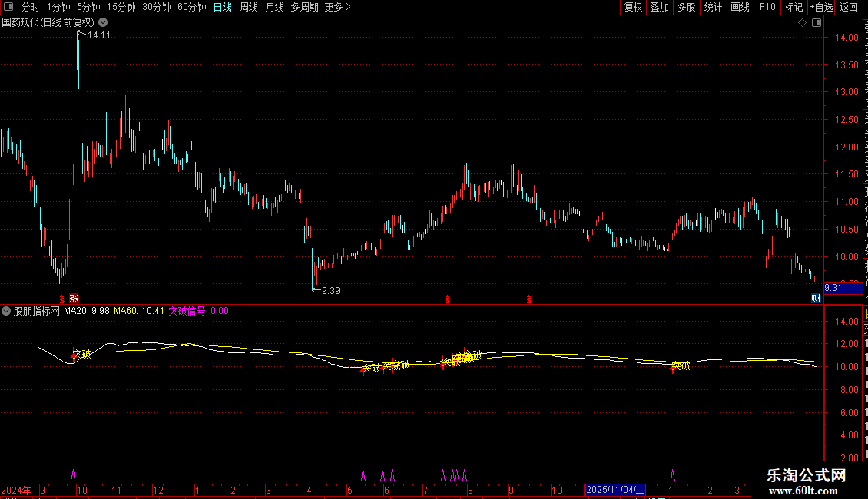
Task: Click the purple signal spike near January 2026
Action: pos(673,475)
